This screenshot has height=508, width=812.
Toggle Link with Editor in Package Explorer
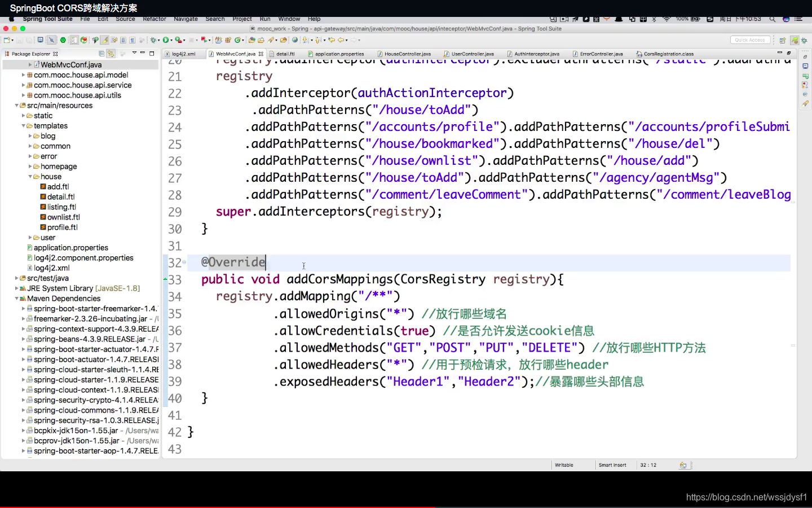click(111, 54)
